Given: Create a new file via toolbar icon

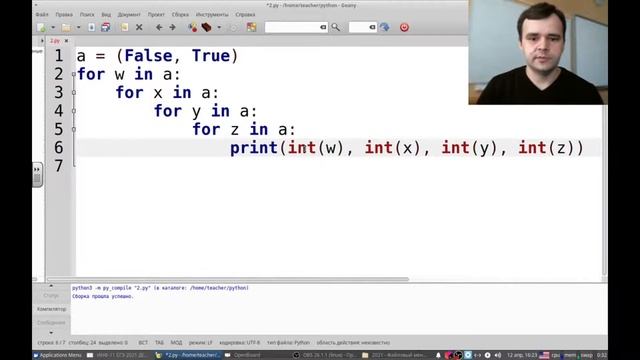Looking at the screenshot, I should tap(41, 27).
